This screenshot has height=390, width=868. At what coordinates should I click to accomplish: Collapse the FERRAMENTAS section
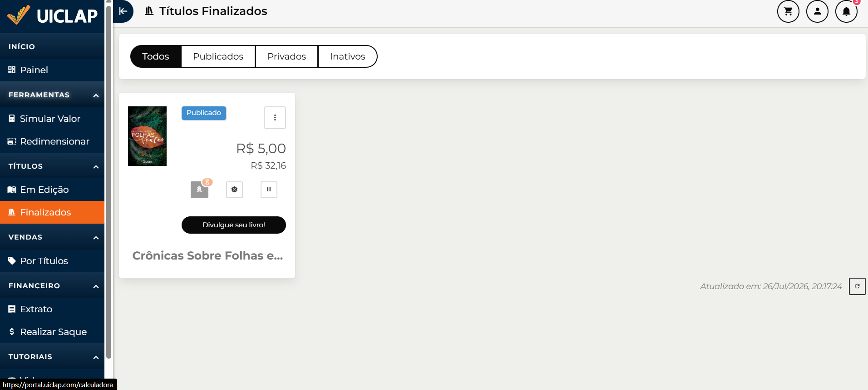click(96, 95)
